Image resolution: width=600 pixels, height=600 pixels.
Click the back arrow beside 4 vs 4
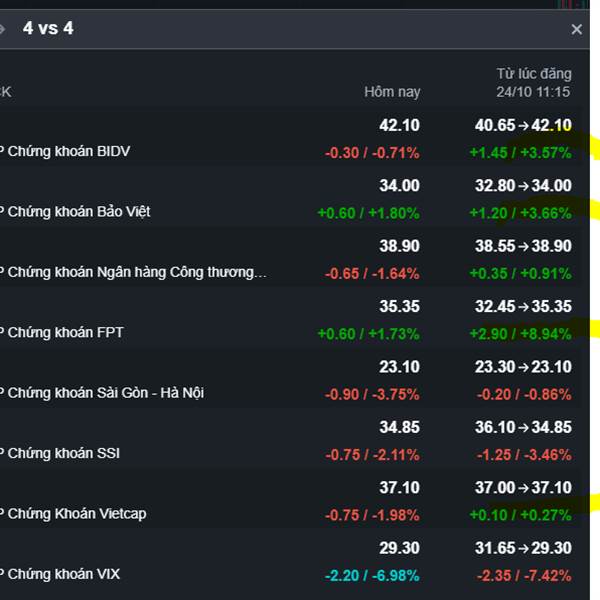[3, 28]
